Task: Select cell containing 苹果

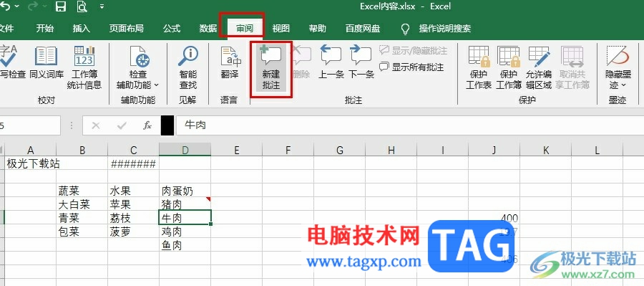Action: [x=134, y=204]
